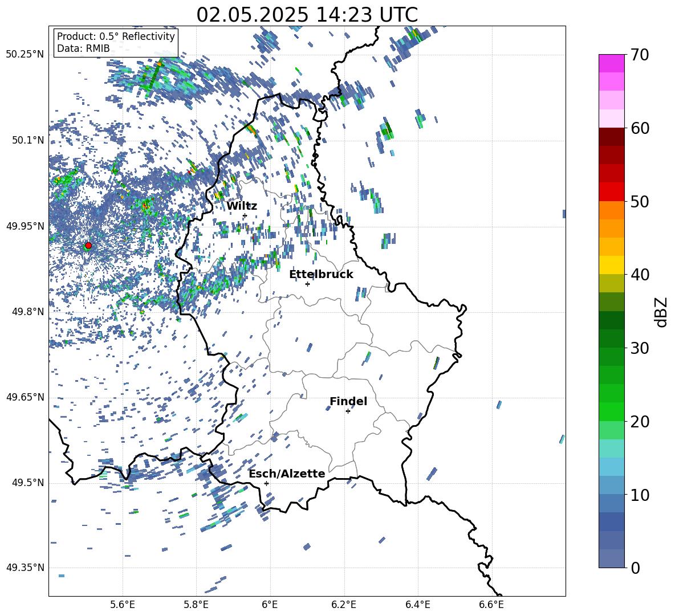Click the Wiltz city label
The height and width of the screenshot is (616, 675).
242,206
